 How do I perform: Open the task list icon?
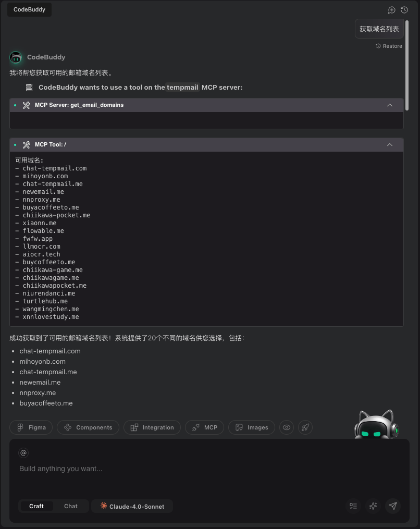click(353, 506)
